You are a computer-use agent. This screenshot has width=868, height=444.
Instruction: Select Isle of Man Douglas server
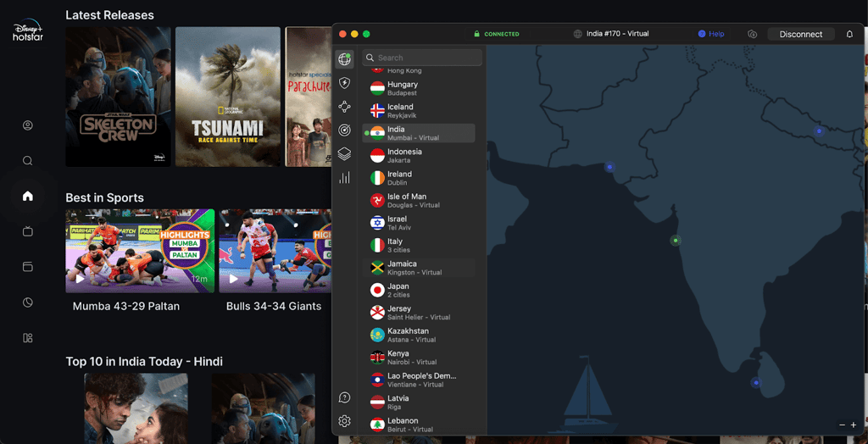pos(419,201)
